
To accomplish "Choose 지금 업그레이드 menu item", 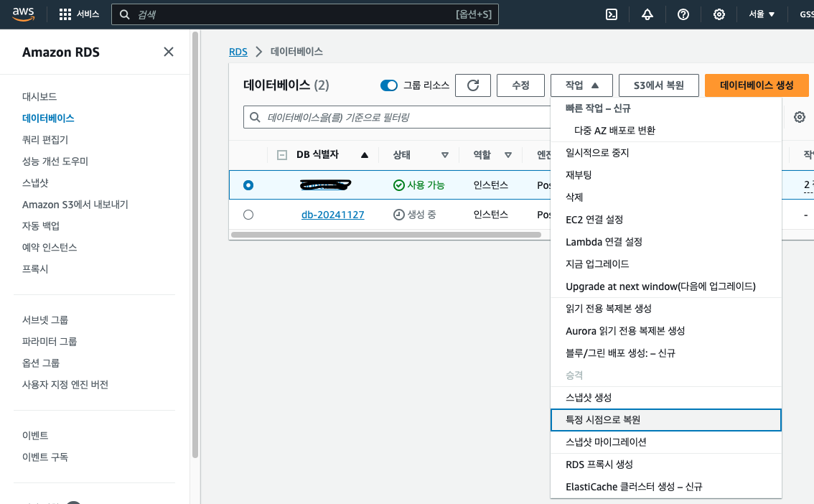I will [x=666, y=264].
